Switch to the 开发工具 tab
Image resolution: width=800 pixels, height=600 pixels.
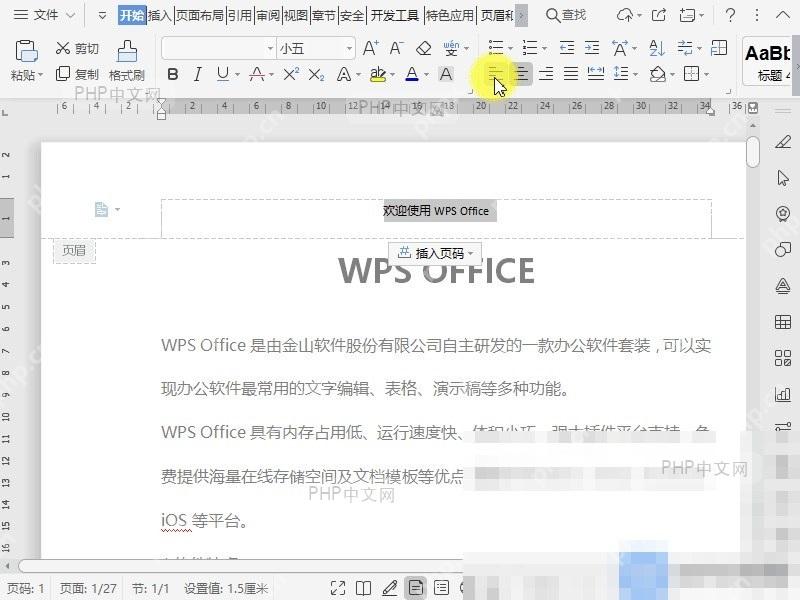(394, 16)
